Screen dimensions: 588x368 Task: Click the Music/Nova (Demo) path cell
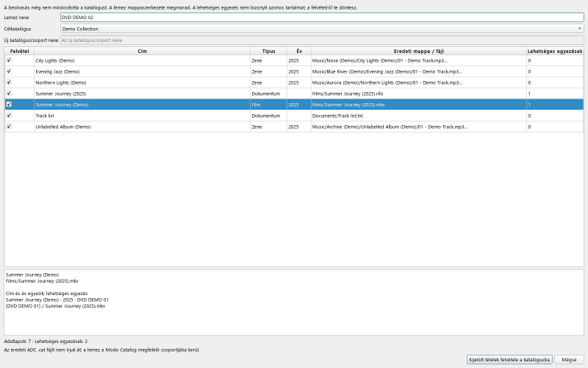pos(418,60)
